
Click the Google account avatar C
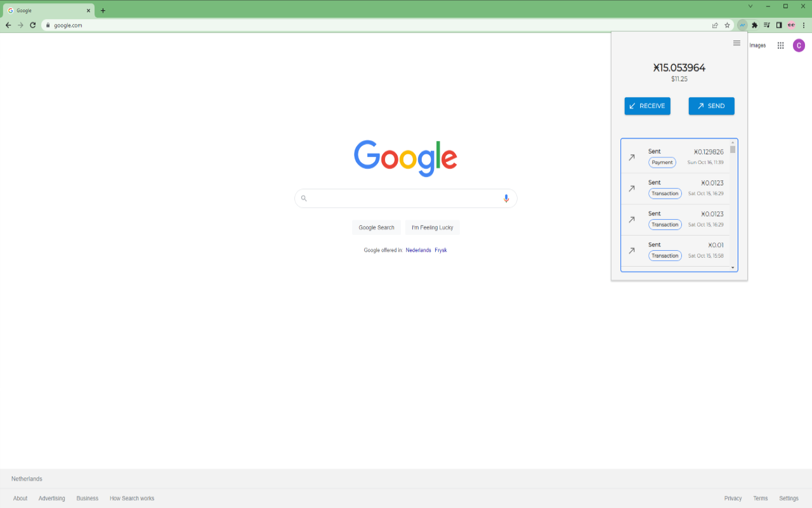click(x=799, y=45)
